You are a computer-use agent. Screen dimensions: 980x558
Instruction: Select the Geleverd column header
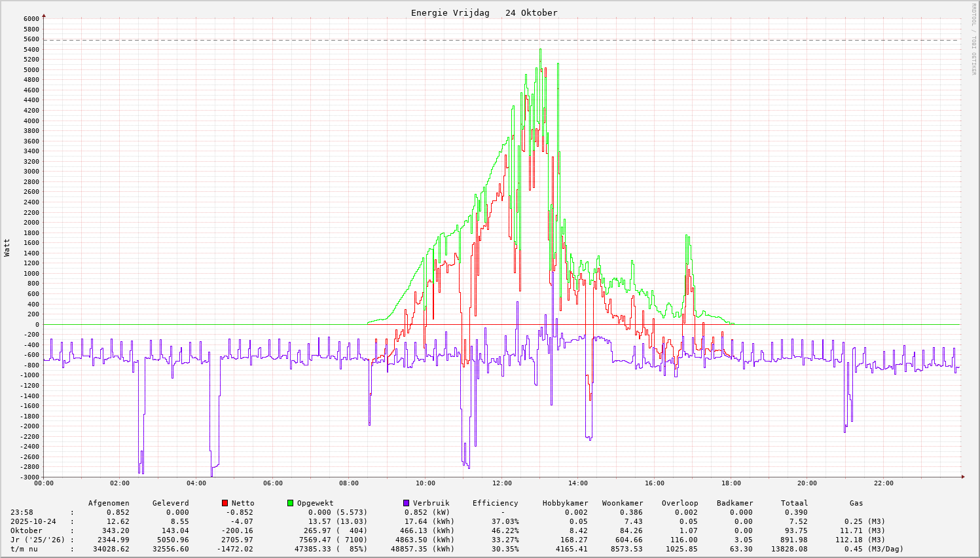click(x=170, y=503)
